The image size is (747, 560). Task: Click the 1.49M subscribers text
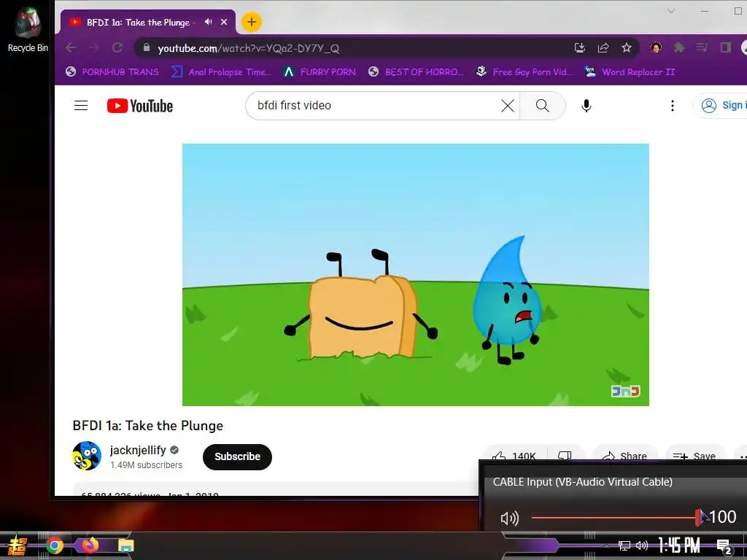(146, 465)
